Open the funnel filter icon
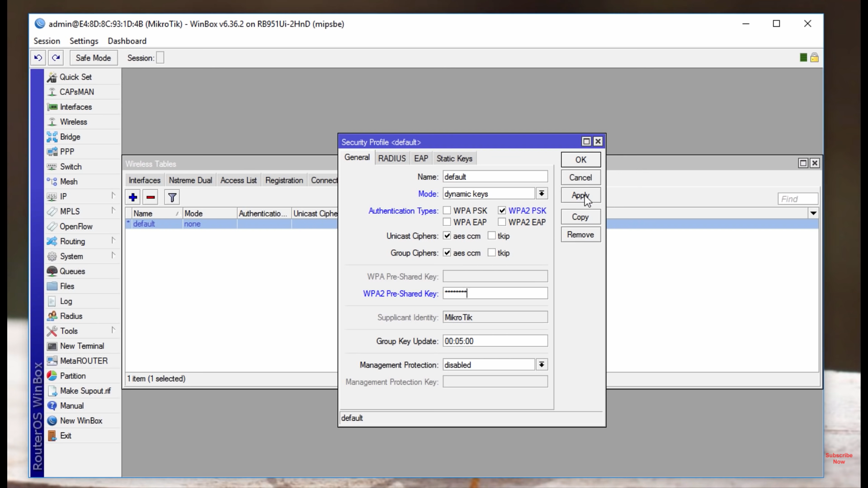The height and width of the screenshot is (488, 868). pyautogui.click(x=172, y=197)
